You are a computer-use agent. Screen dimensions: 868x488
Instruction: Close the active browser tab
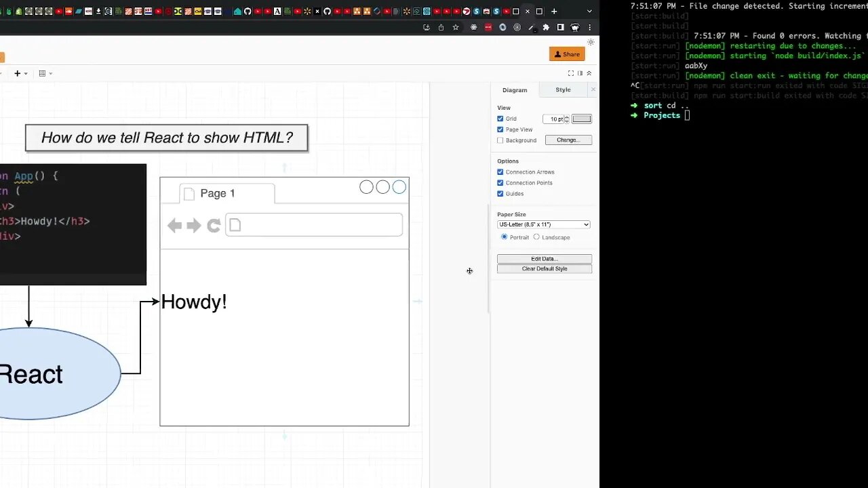point(528,11)
